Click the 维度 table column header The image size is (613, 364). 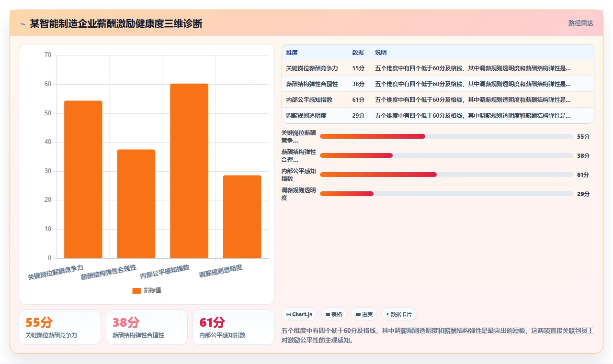[292, 52]
